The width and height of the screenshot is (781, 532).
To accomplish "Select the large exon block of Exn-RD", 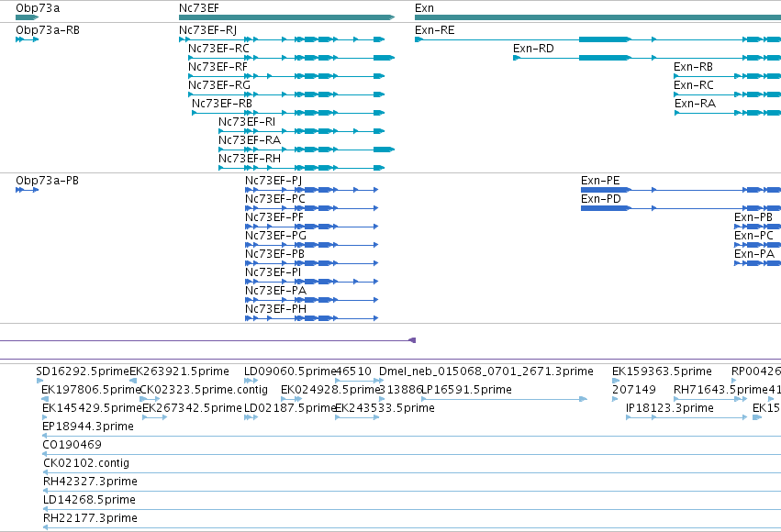I will (x=605, y=58).
